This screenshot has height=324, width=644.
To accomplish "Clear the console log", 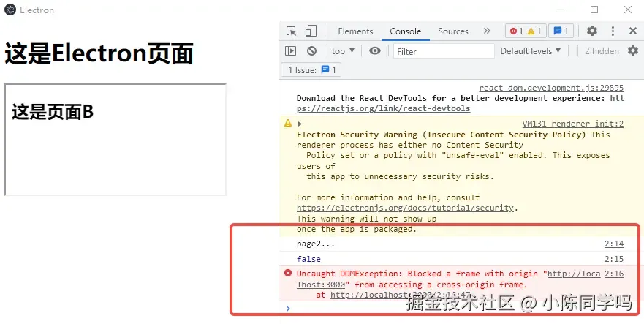I will 311,51.
